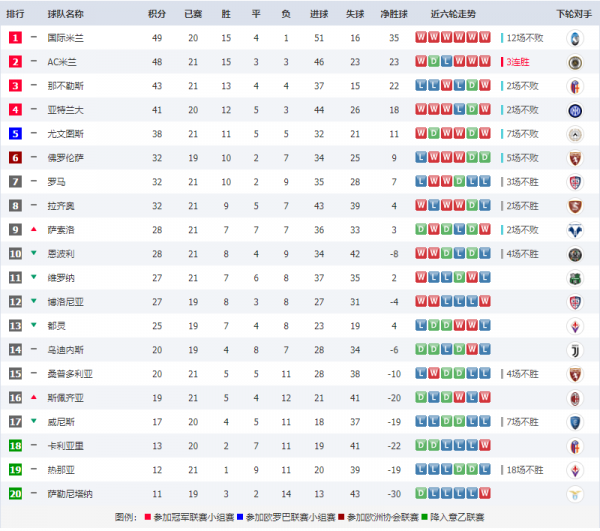Image resolution: width=600 pixels, height=531 pixels.
Task: Open AC Milan crest in 斯佩齐亚 row
Action: [x=575, y=399]
